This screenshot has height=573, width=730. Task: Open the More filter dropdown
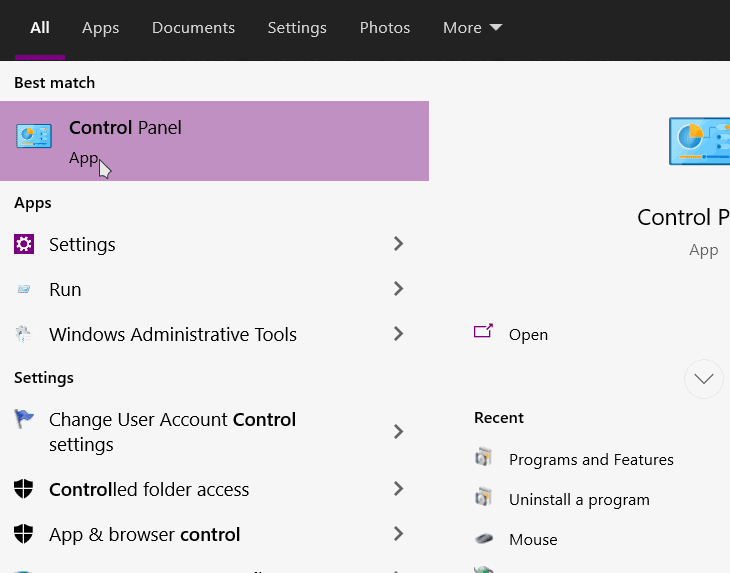472,27
